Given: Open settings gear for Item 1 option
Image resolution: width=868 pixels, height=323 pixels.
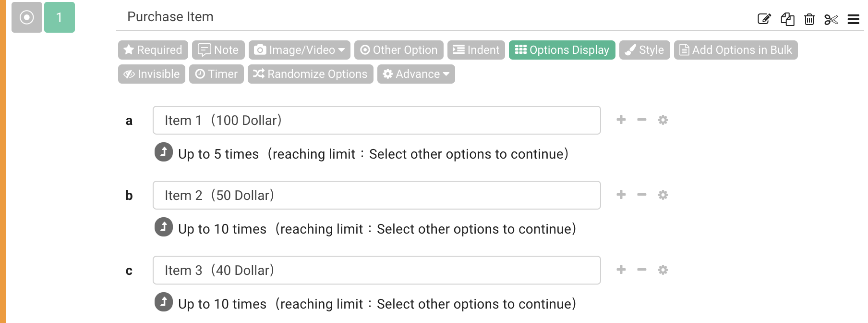Looking at the screenshot, I should [x=663, y=120].
